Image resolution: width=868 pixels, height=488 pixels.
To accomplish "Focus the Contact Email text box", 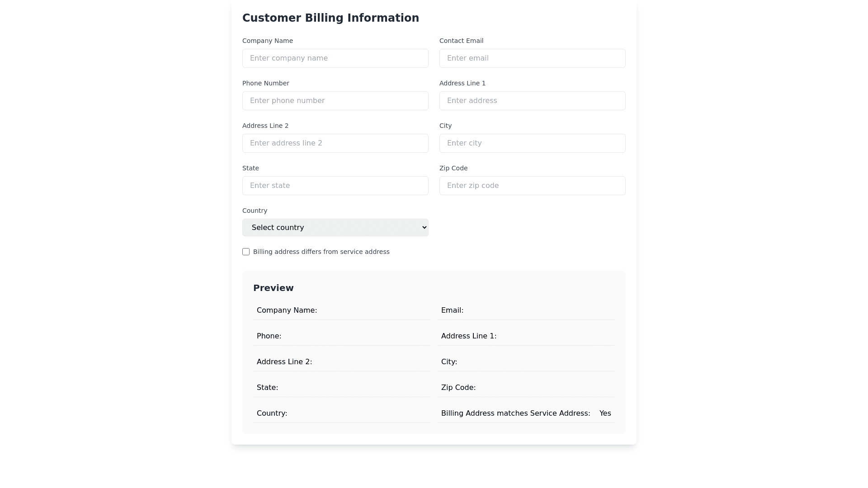I will click(x=532, y=58).
